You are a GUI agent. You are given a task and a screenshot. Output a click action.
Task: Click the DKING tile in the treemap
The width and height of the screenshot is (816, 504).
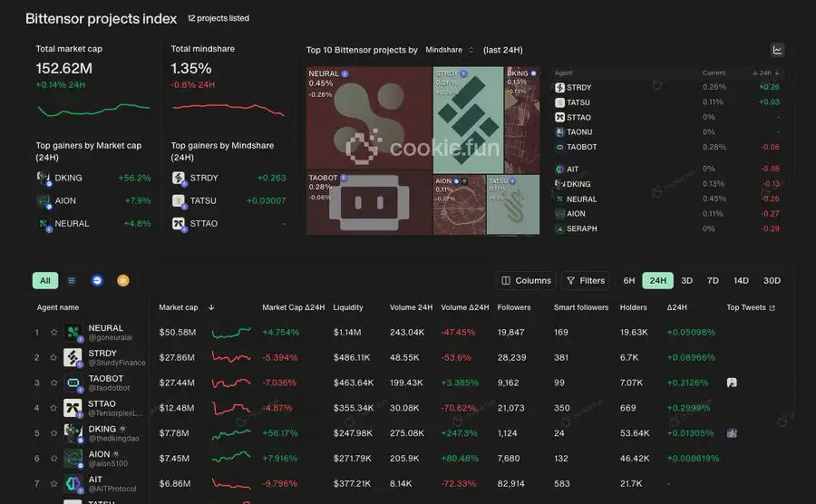point(522,121)
